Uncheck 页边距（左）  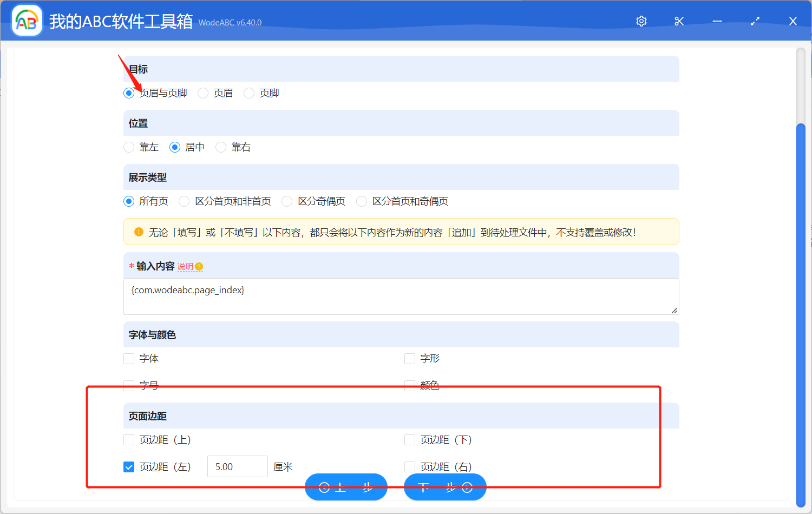[129, 466]
